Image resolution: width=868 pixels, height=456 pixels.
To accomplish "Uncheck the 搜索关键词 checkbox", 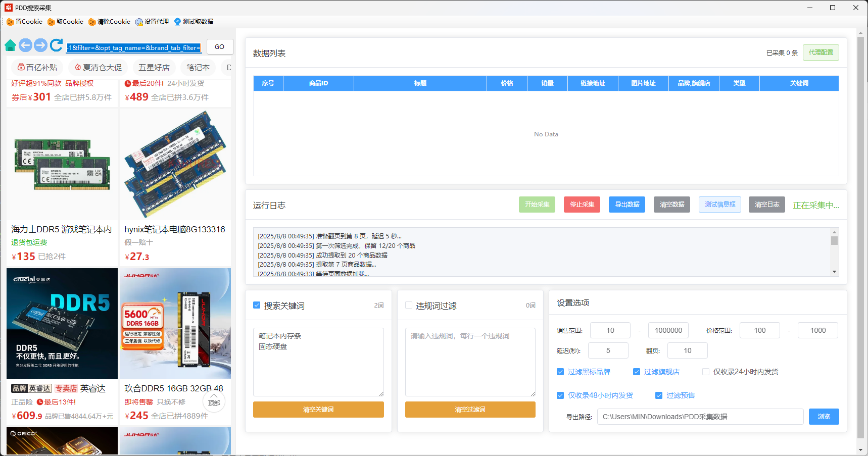I will pyautogui.click(x=257, y=306).
